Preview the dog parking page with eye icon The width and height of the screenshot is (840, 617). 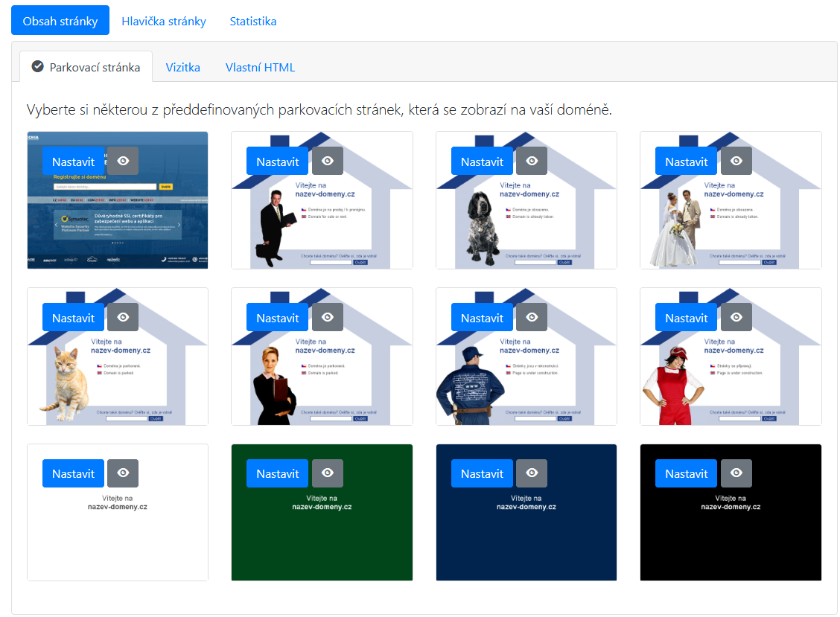click(x=532, y=162)
